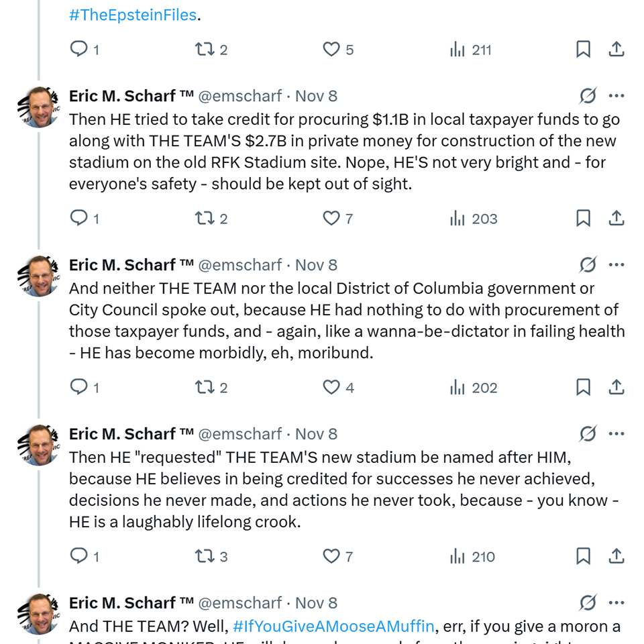Open more options on the City Council post
The width and height of the screenshot is (644, 644).
(616, 265)
